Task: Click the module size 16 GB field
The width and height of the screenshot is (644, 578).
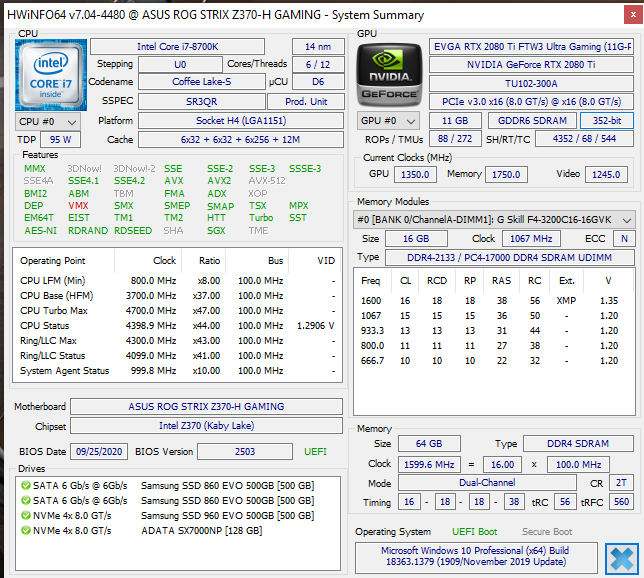Action: pyautogui.click(x=416, y=239)
